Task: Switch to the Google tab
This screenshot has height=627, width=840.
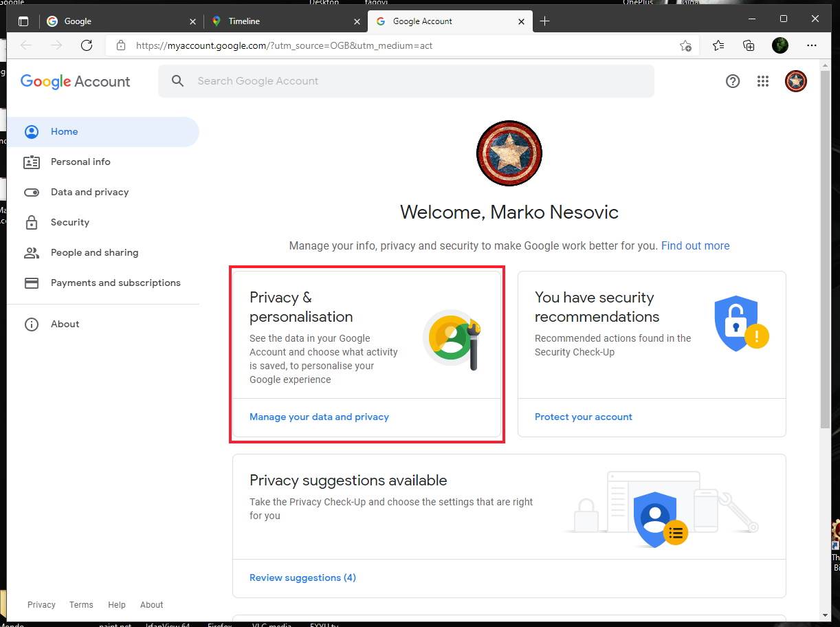Action: (78, 21)
